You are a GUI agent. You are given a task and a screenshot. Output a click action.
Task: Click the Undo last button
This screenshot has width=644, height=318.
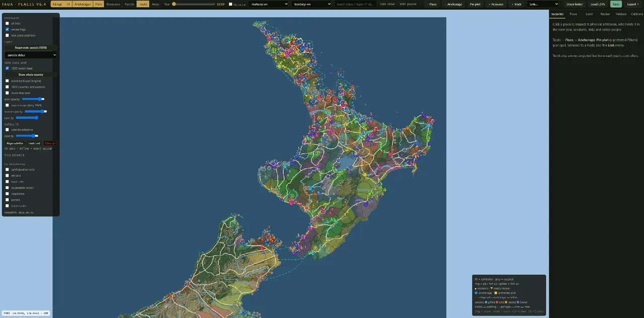(x=34, y=143)
